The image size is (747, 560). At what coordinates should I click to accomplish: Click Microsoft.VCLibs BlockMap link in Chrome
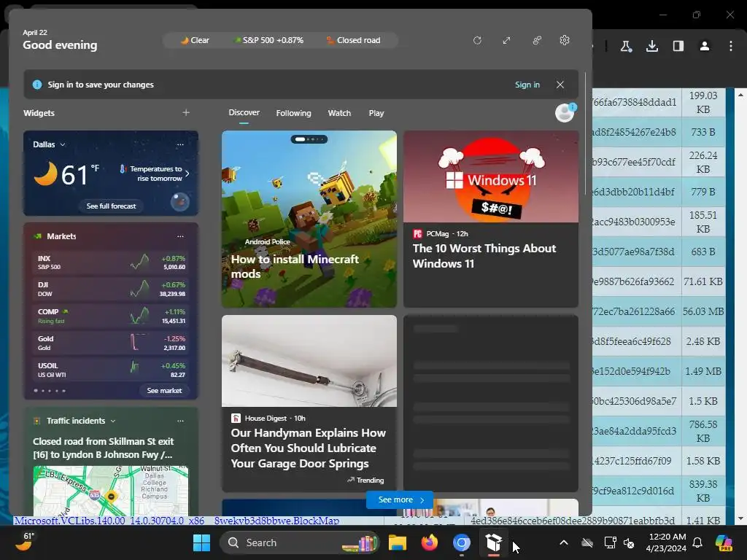(x=177, y=521)
